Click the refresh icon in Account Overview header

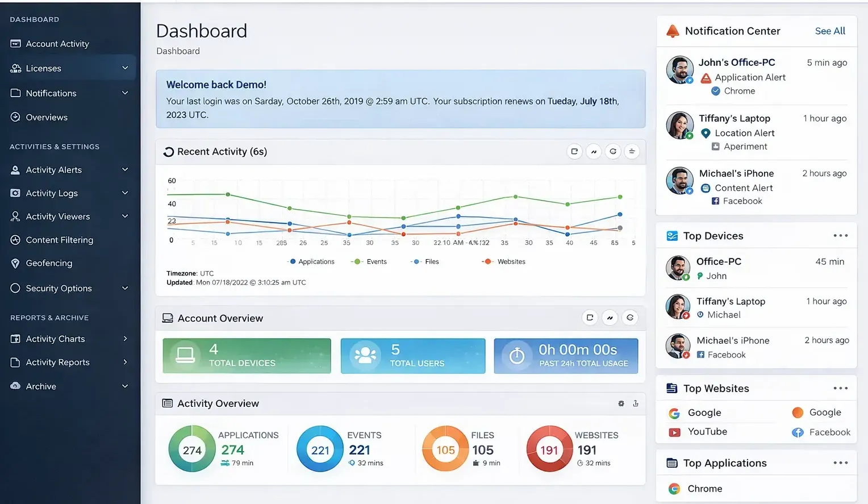coord(630,318)
